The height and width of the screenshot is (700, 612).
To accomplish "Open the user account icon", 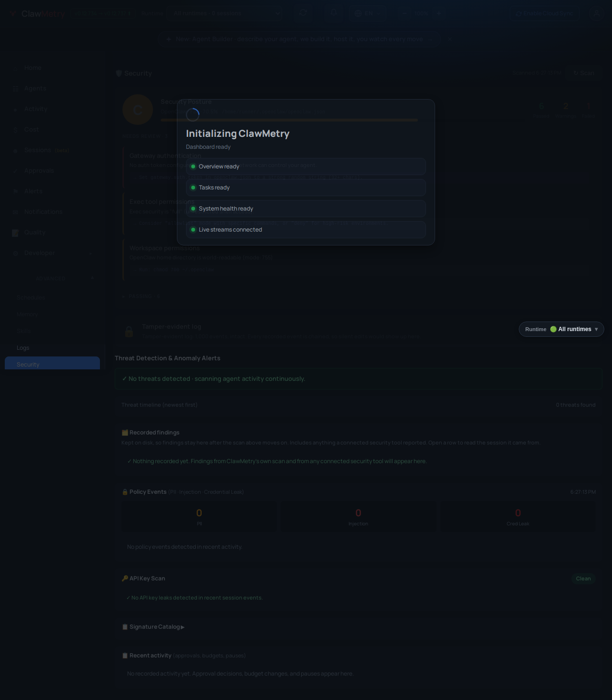I will 596,13.
